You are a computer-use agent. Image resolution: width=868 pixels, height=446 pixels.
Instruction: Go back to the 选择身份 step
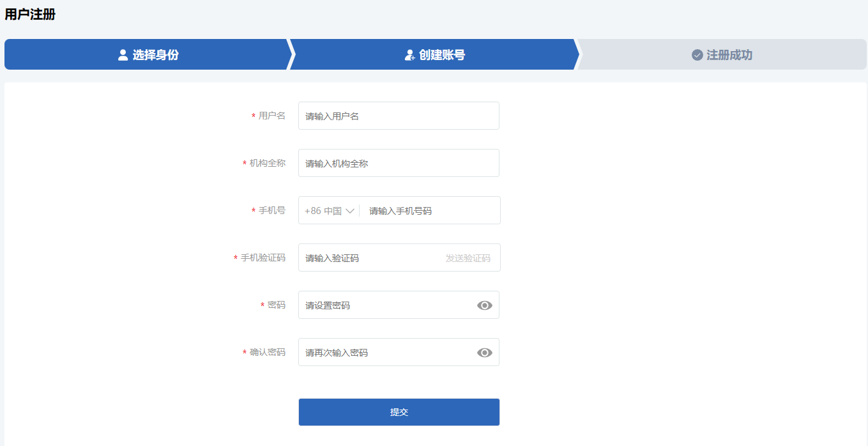(x=155, y=55)
